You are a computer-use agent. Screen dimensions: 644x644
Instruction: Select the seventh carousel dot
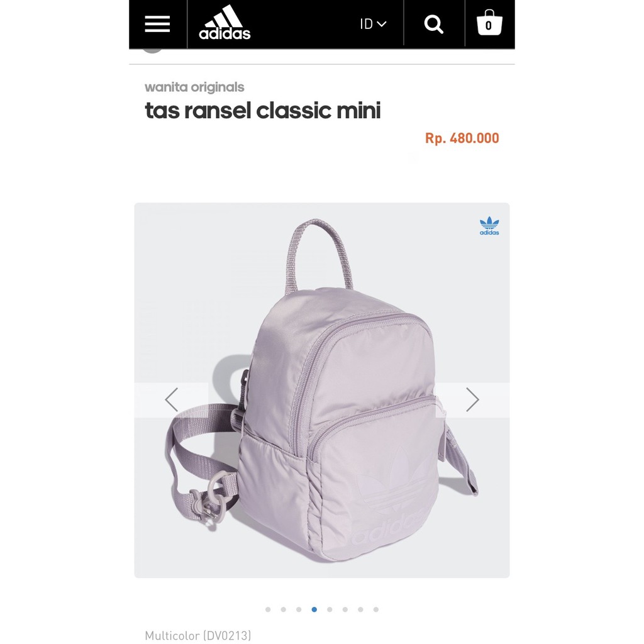[360, 609]
